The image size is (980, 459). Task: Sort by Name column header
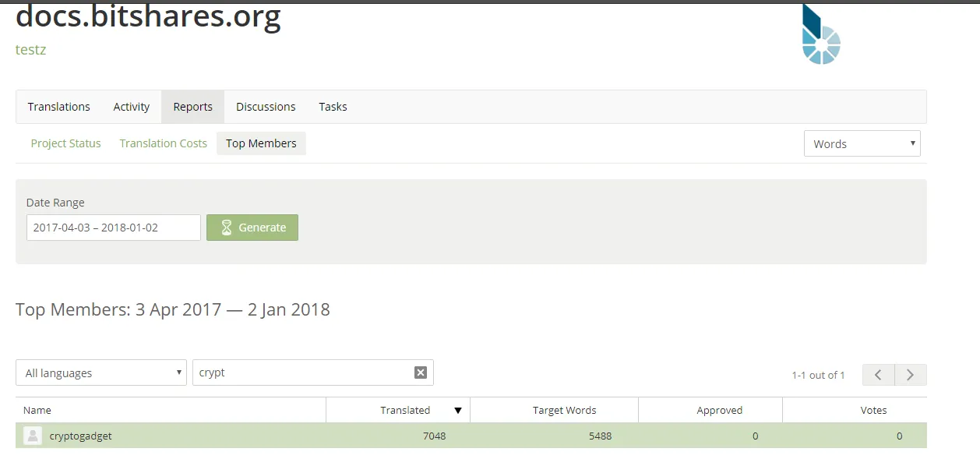click(37, 410)
